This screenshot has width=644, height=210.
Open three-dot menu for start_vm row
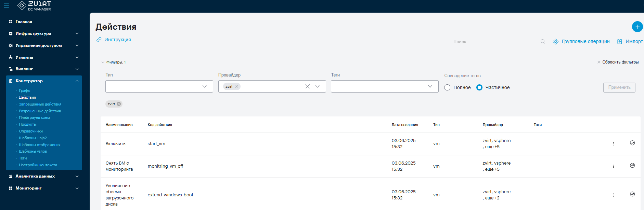click(613, 144)
